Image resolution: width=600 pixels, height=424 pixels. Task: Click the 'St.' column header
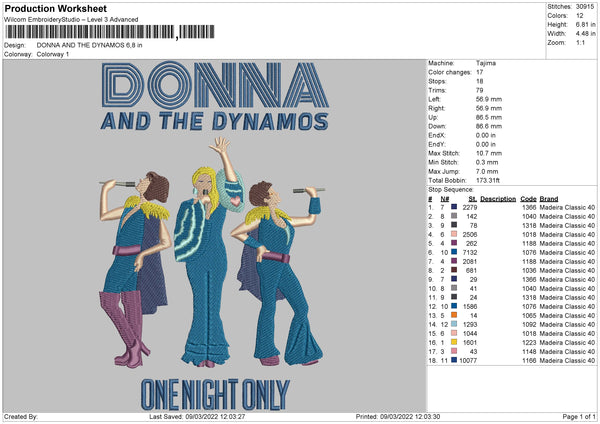[473, 199]
